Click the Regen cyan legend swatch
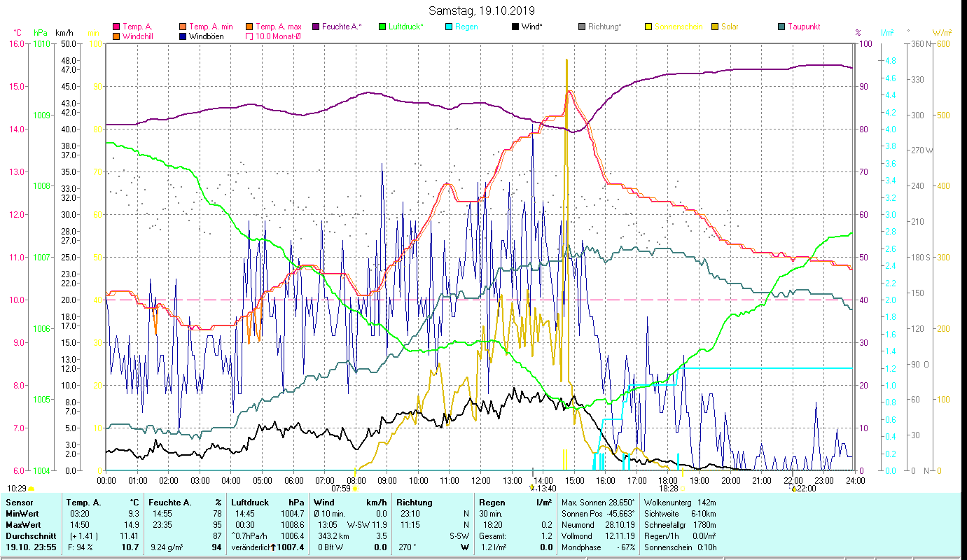967x560 pixels. tap(449, 27)
